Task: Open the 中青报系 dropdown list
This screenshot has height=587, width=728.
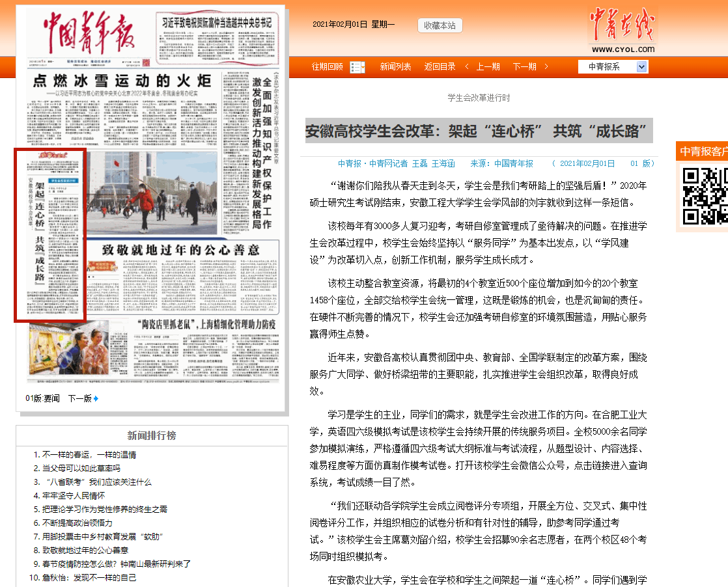Action: [641, 66]
